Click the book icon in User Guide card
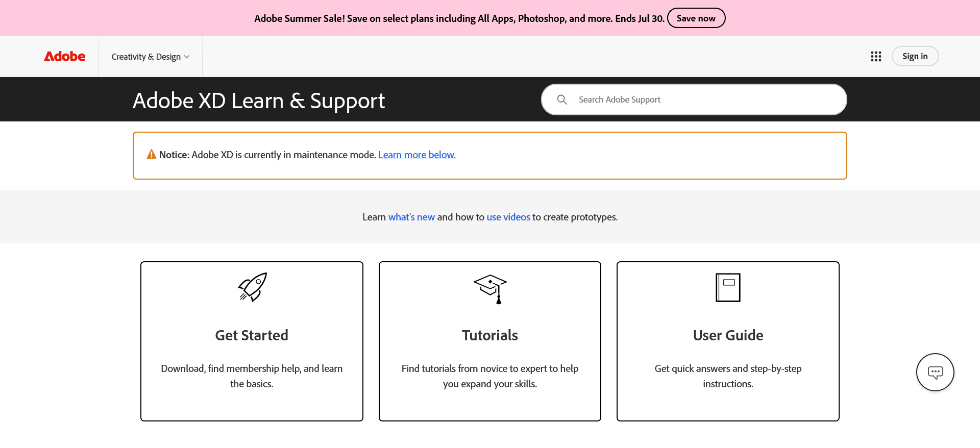This screenshot has height=448, width=980. (728, 287)
